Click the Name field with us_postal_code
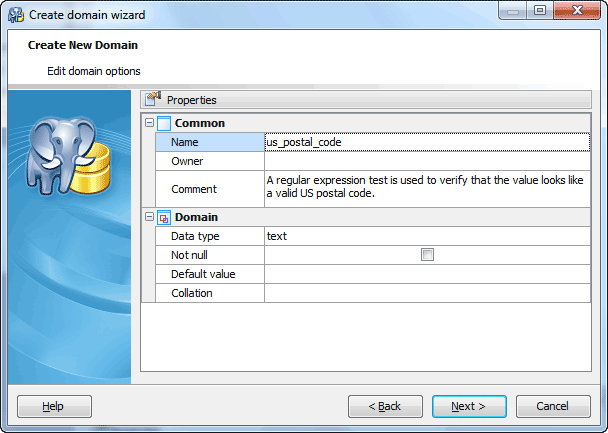Screen dimensions: 608x433 [427, 142]
